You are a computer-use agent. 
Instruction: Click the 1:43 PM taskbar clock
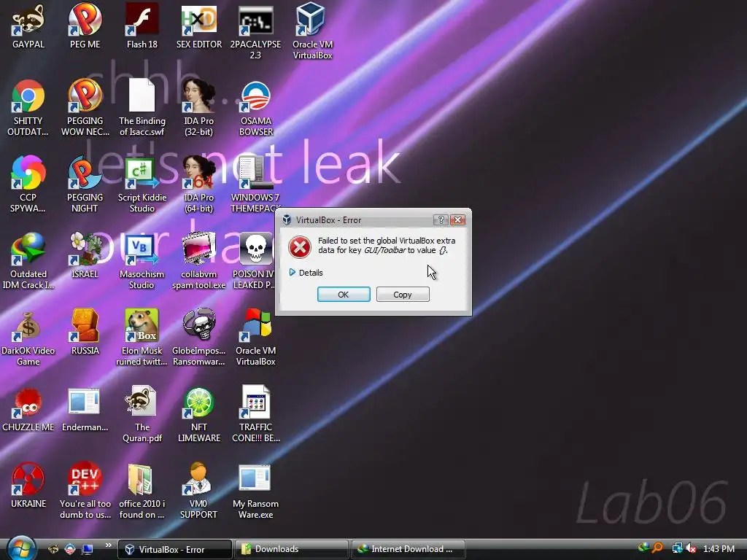719,548
